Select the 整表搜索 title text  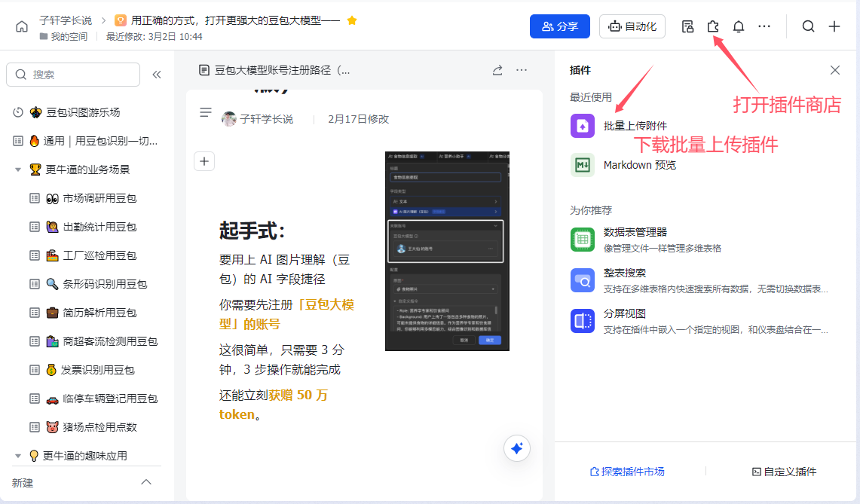[625, 273]
